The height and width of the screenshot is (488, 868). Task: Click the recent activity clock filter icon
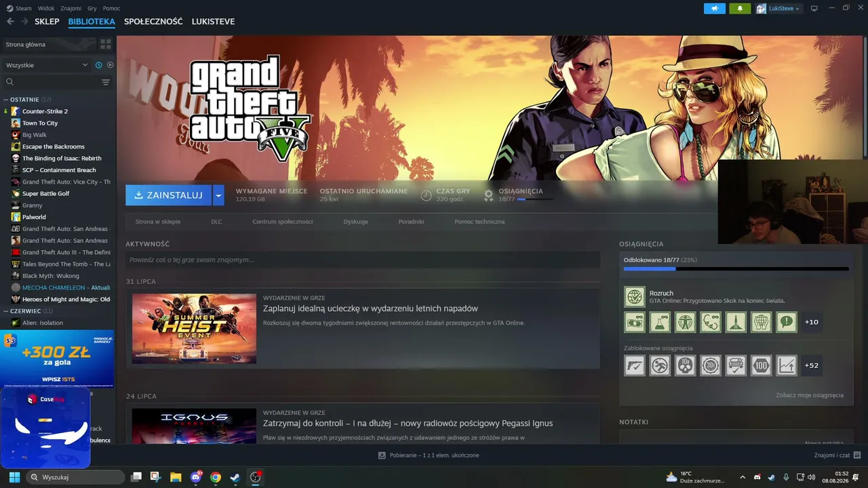(99, 65)
